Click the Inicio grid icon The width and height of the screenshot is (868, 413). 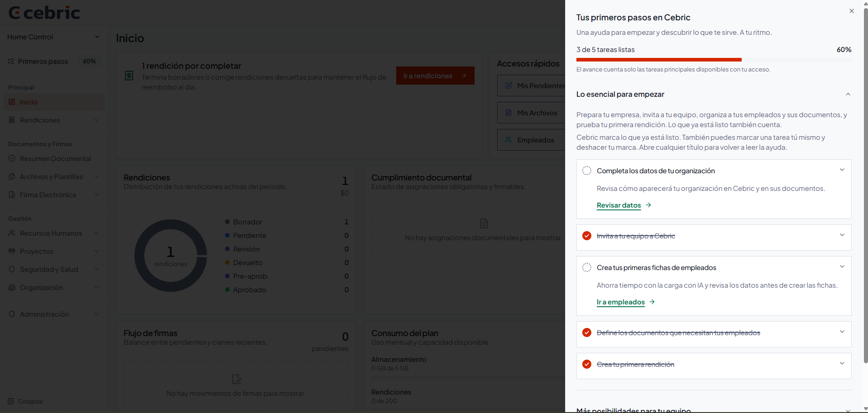coord(12,102)
